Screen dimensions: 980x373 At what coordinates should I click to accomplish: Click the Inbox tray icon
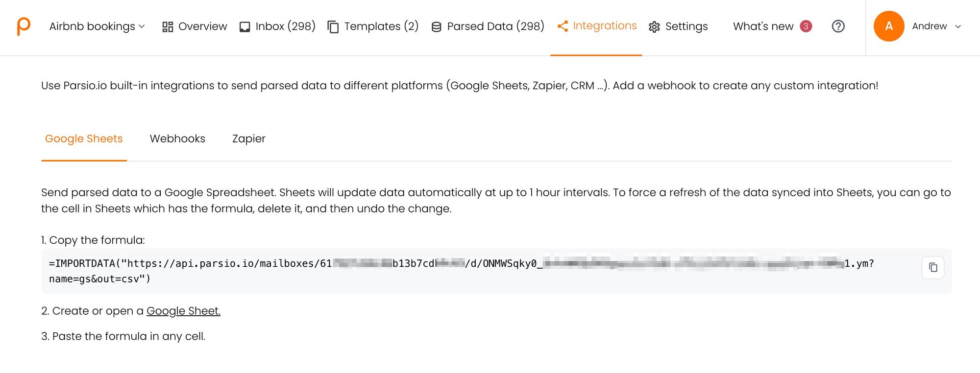point(245,27)
